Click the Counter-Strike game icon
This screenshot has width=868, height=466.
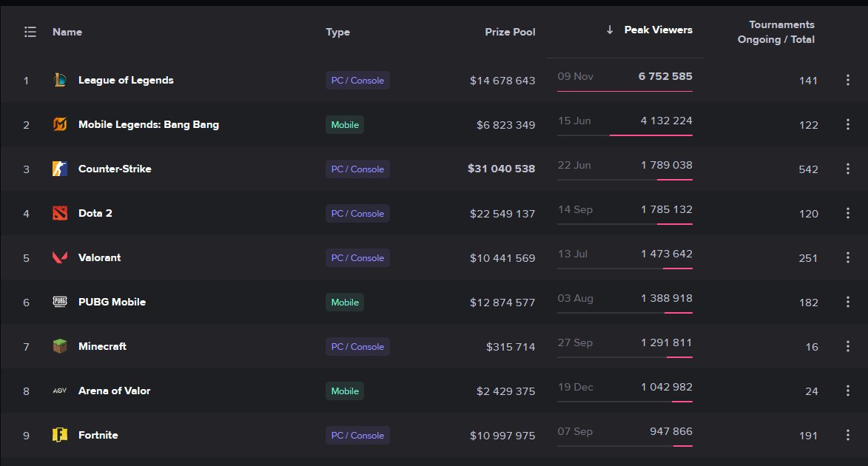click(x=60, y=169)
